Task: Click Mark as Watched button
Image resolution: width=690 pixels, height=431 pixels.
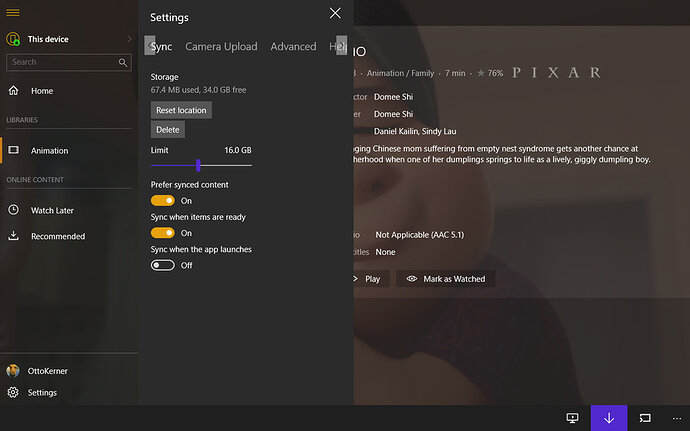Action: [446, 279]
